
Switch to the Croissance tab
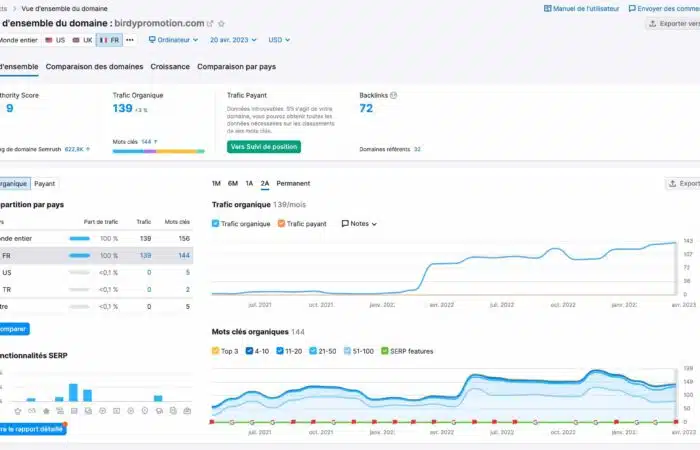tap(170, 67)
